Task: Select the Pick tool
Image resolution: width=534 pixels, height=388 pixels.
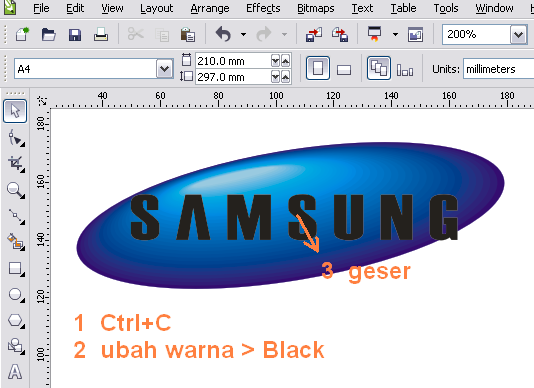Action: click(x=15, y=111)
